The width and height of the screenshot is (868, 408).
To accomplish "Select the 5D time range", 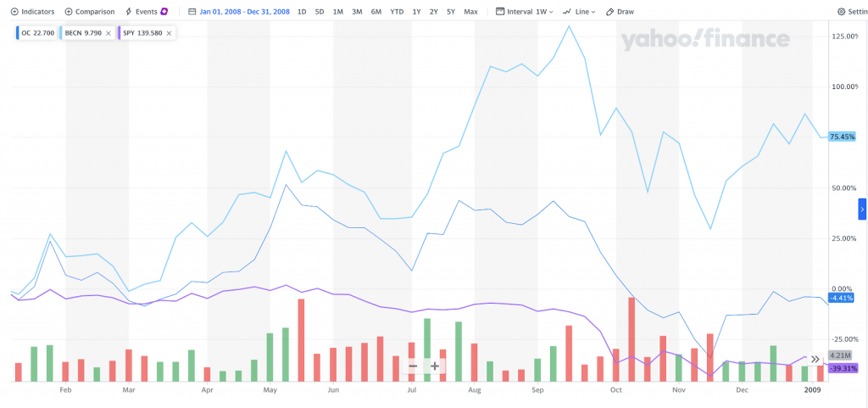I will tap(320, 12).
